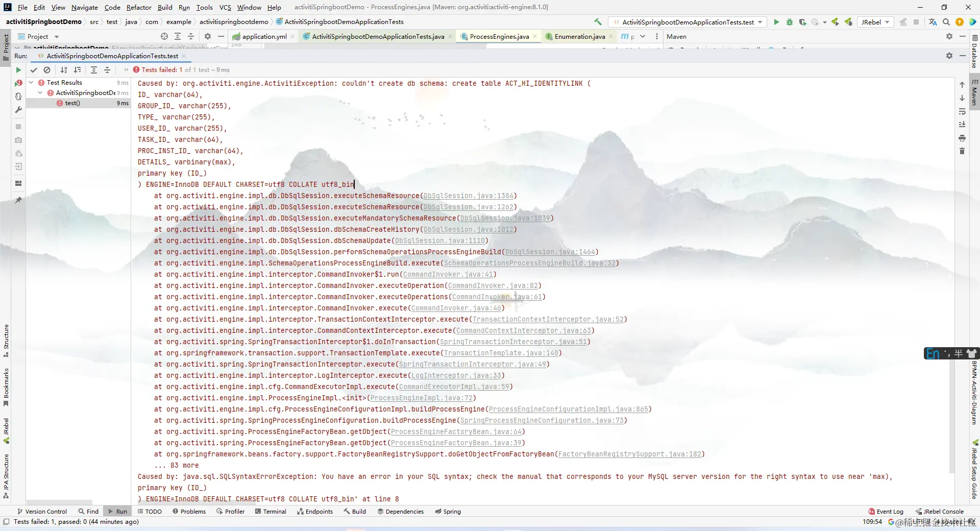Image resolution: width=980 pixels, height=531 pixels.
Task: Collapse all test result nodes
Action: pos(107,70)
